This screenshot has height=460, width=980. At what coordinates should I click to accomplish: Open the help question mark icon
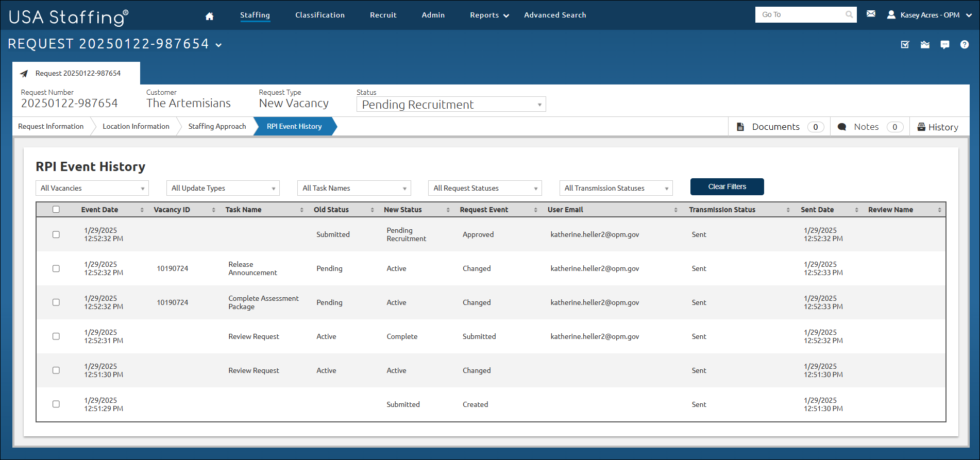965,45
